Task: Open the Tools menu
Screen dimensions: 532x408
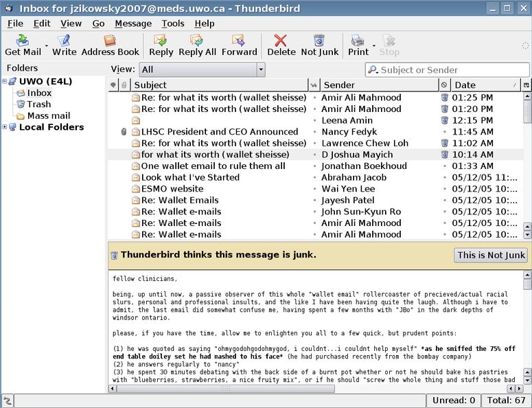Action: (x=173, y=23)
